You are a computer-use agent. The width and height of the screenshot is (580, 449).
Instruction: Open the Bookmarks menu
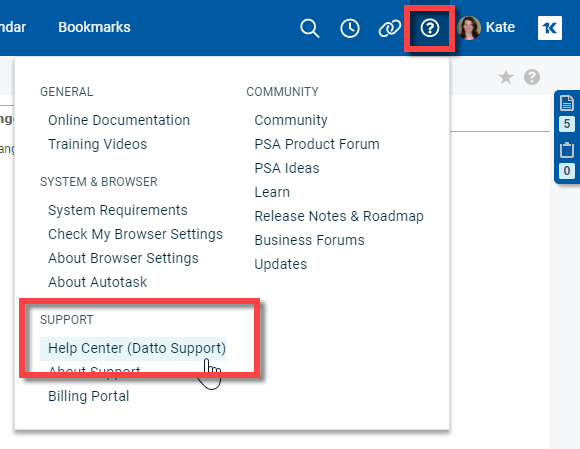[94, 27]
